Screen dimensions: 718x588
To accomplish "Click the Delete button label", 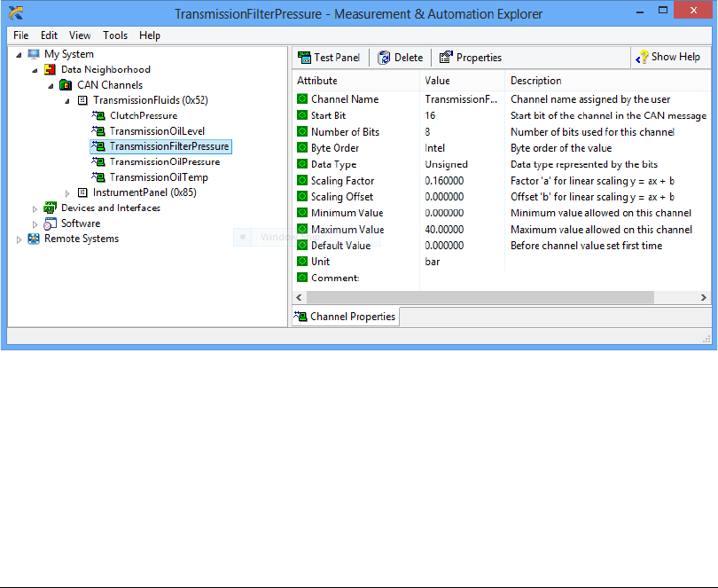I will pos(409,58).
